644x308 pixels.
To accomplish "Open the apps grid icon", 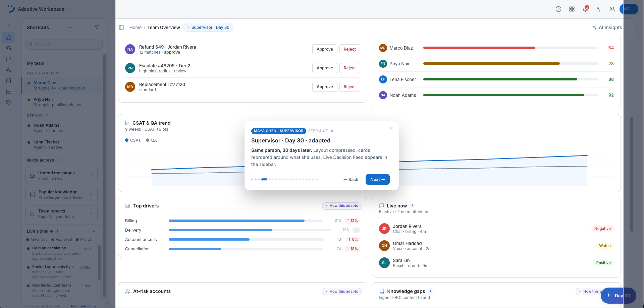I will click(x=572, y=9).
